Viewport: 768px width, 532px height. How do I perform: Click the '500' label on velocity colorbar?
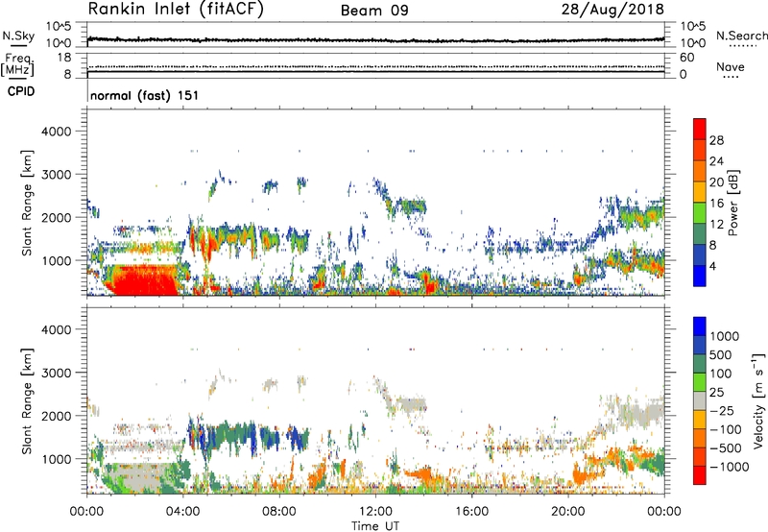721,355
